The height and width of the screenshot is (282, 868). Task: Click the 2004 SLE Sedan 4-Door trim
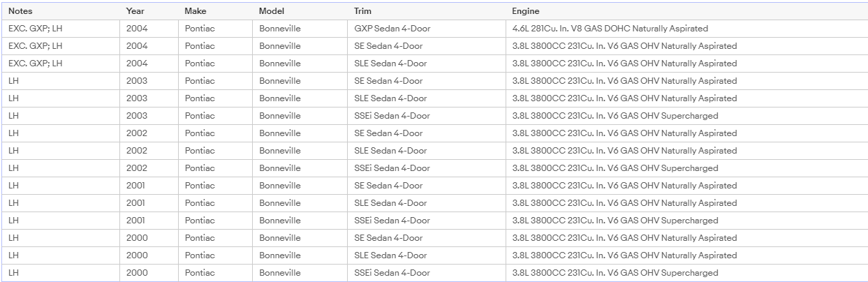390,64
